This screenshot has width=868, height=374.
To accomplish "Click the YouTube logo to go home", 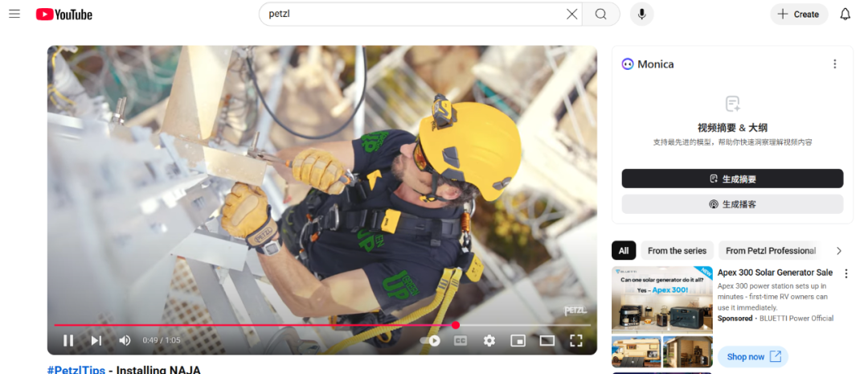I will coord(64,14).
